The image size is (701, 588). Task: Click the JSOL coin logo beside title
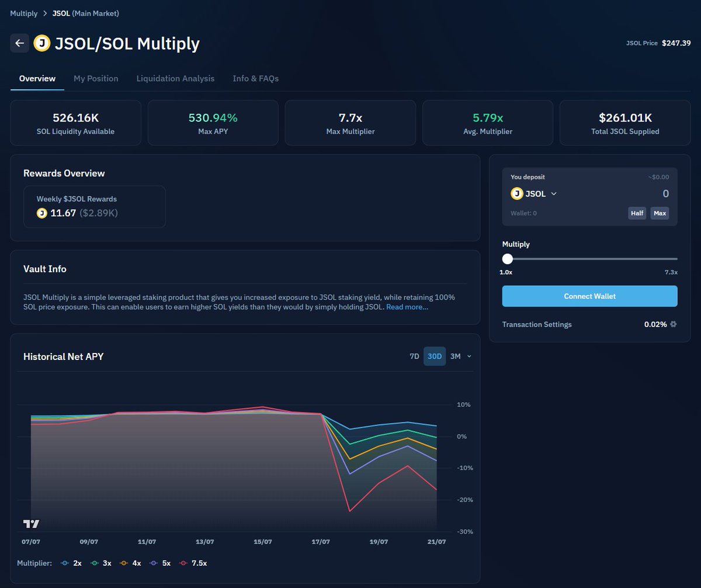coord(41,43)
